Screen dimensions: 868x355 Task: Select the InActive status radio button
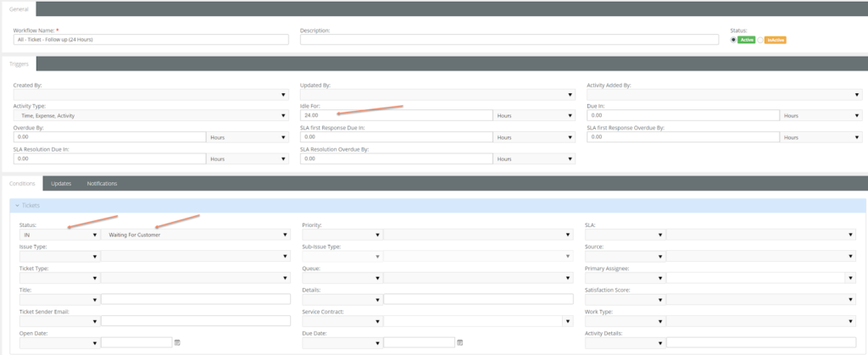[760, 40]
